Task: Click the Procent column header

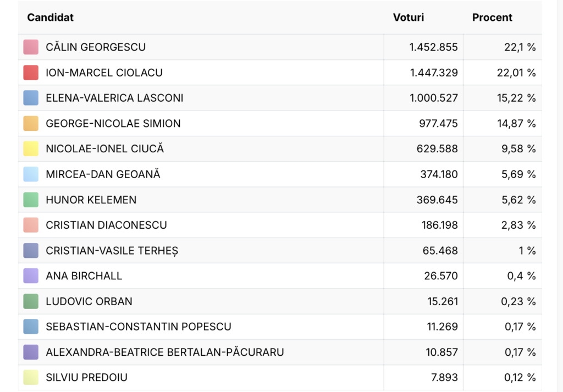Action: (492, 17)
